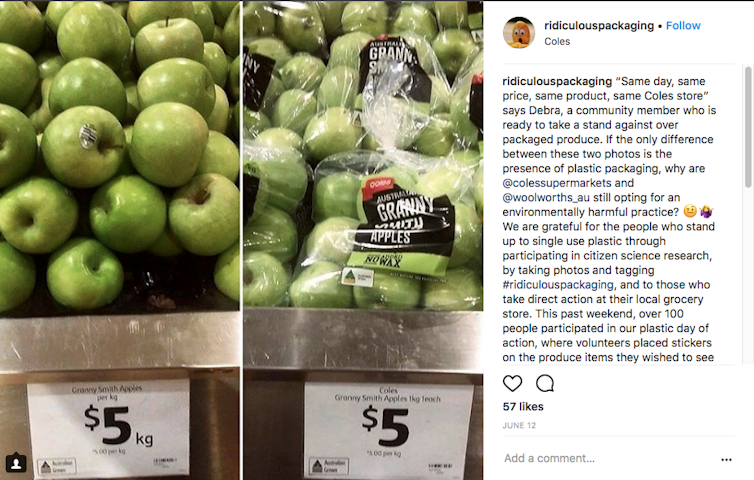Open the Coles location link
754x480 pixels.
coord(557,41)
